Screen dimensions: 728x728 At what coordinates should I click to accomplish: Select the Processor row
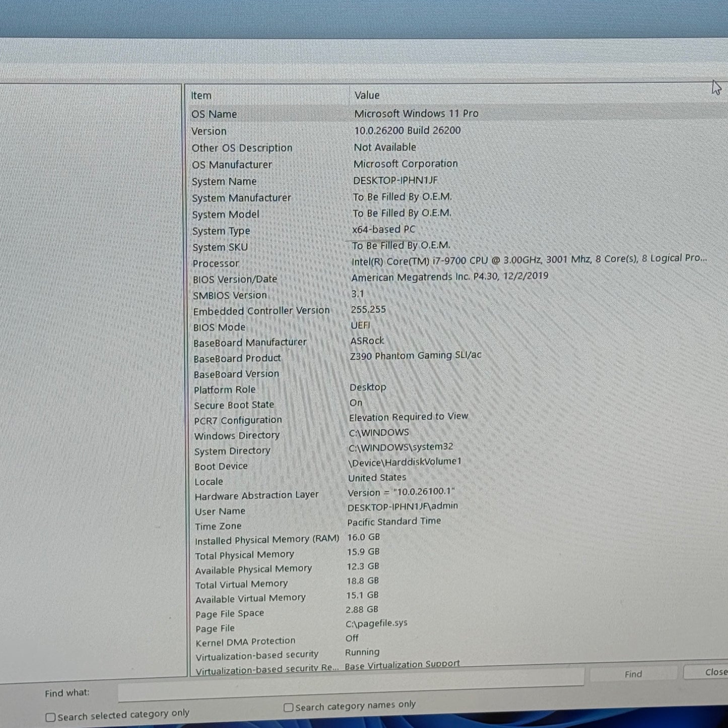click(x=216, y=263)
